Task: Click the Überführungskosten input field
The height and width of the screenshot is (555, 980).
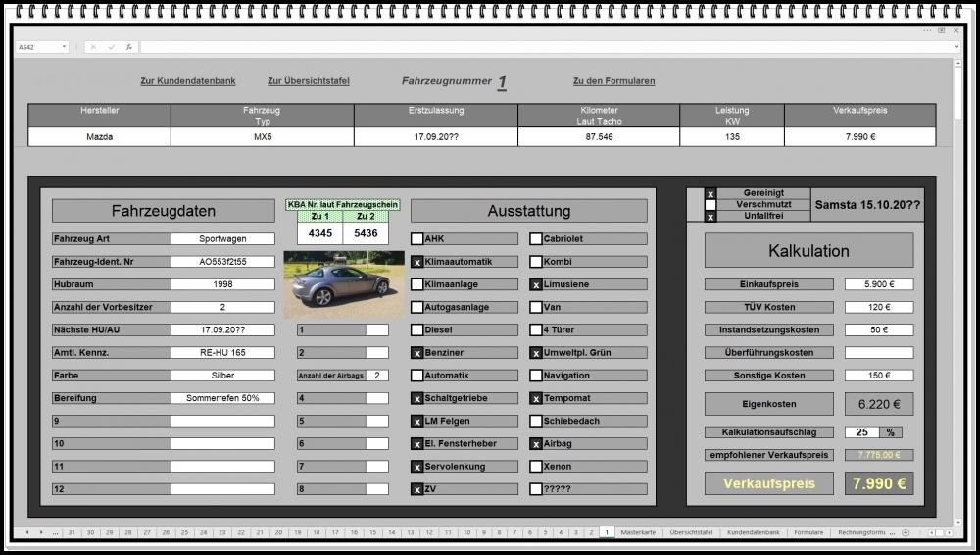Action: [878, 353]
